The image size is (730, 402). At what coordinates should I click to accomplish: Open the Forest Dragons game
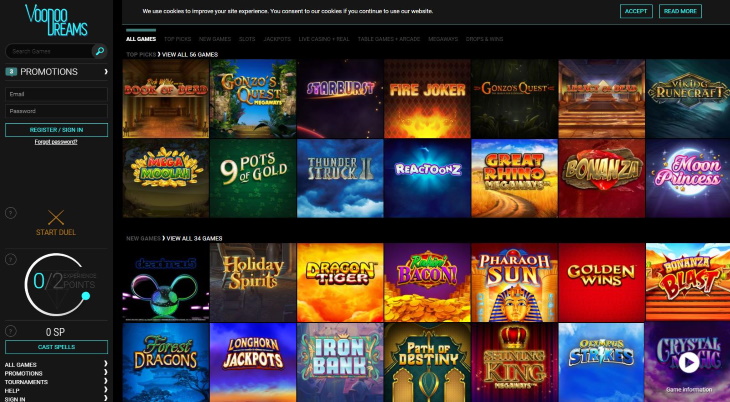tap(166, 362)
